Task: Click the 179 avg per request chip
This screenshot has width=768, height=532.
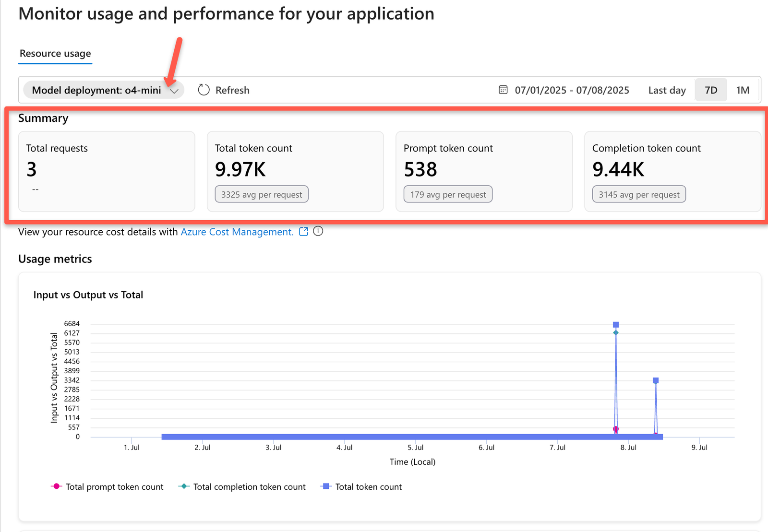Action: pos(447,194)
